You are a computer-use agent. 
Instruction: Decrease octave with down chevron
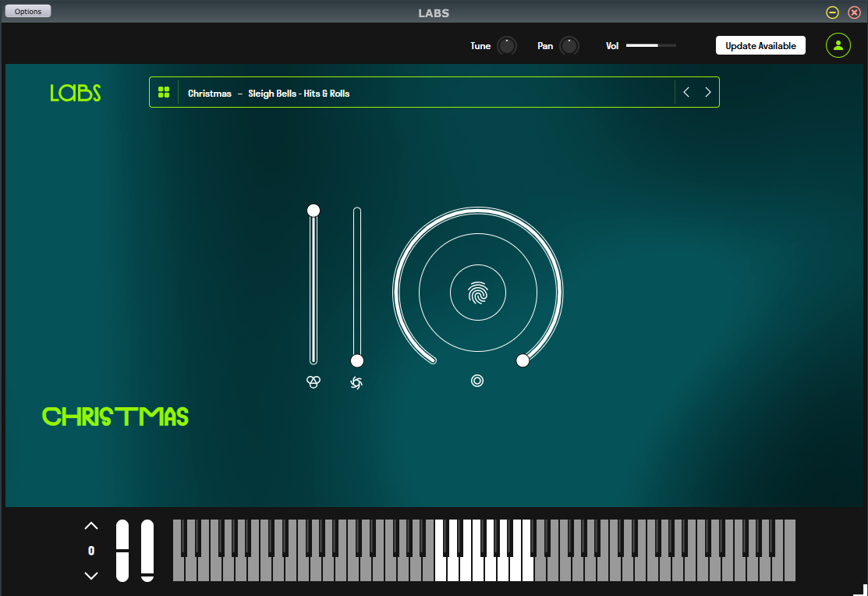point(91,576)
